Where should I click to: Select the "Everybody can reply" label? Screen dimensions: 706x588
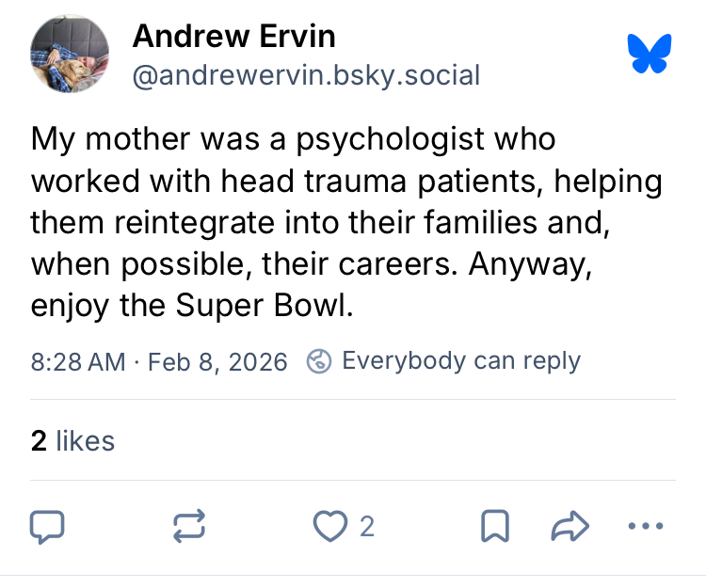[x=461, y=361]
